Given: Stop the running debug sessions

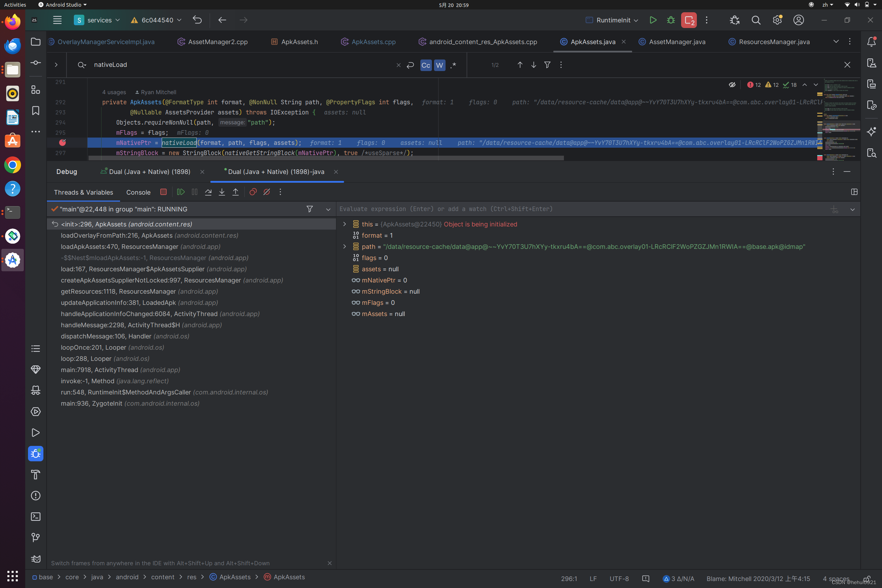Looking at the screenshot, I should coord(689,20).
